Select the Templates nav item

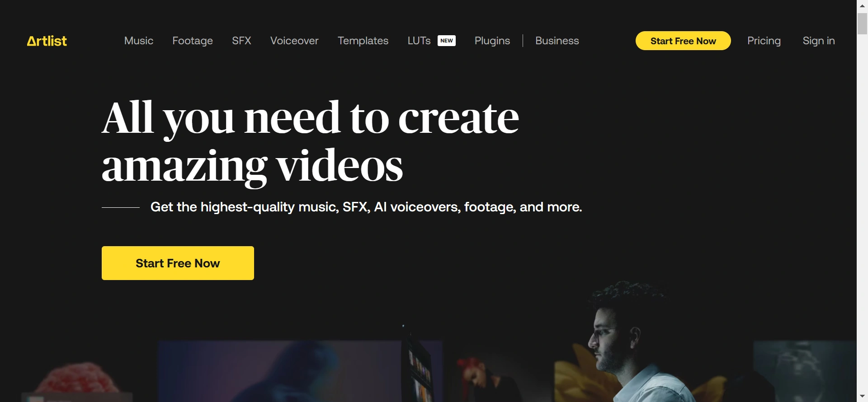(363, 41)
